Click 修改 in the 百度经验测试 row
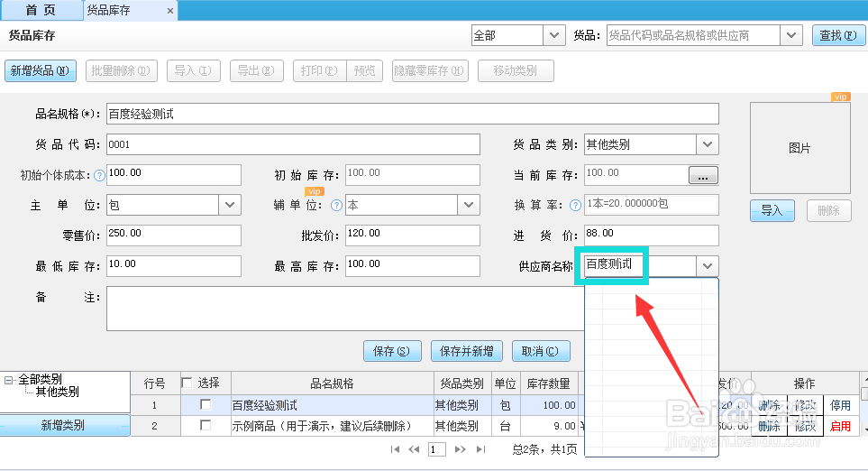Screen dimensions: 868x471 (806, 405)
